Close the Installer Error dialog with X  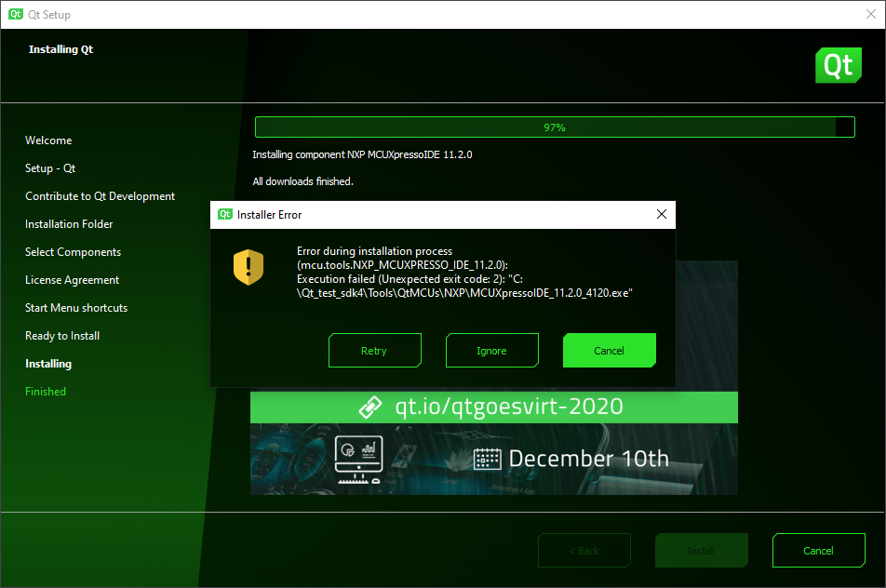click(661, 214)
